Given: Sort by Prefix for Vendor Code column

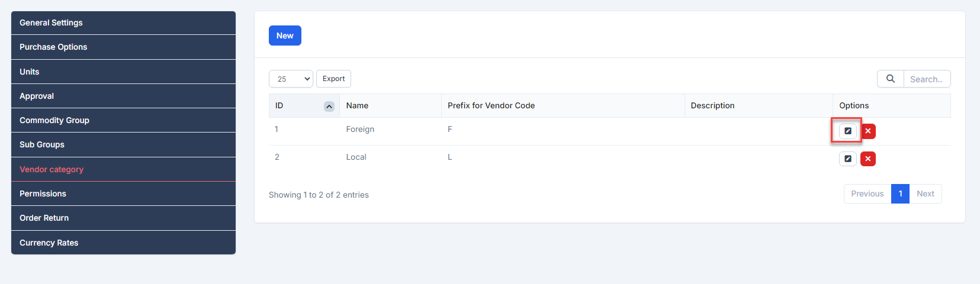Looking at the screenshot, I should 491,105.
